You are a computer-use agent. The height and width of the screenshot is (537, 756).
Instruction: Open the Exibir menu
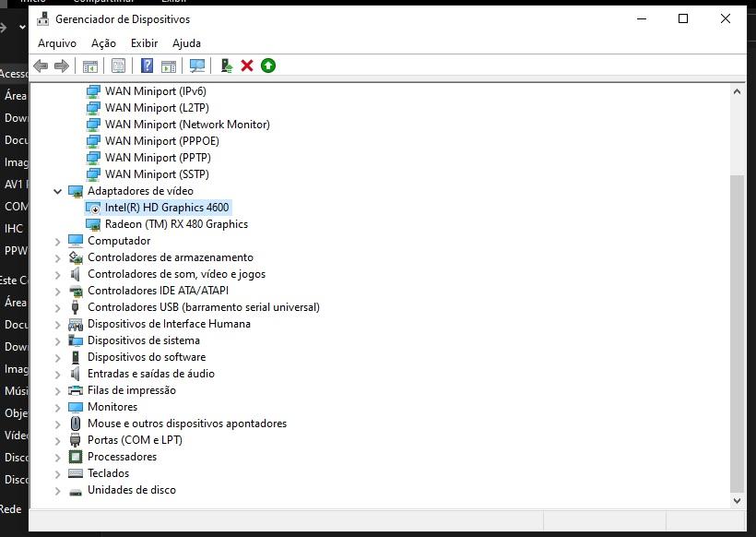point(144,43)
